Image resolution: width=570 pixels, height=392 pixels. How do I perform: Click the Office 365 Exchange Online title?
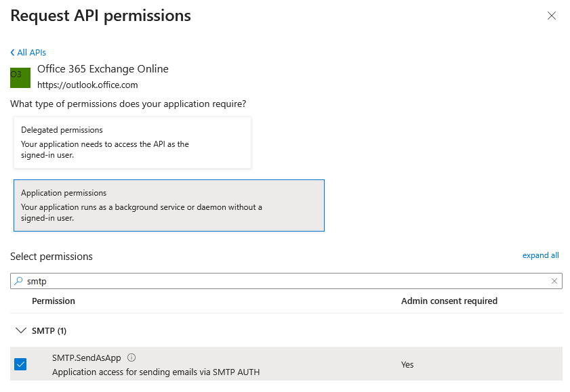coord(102,69)
